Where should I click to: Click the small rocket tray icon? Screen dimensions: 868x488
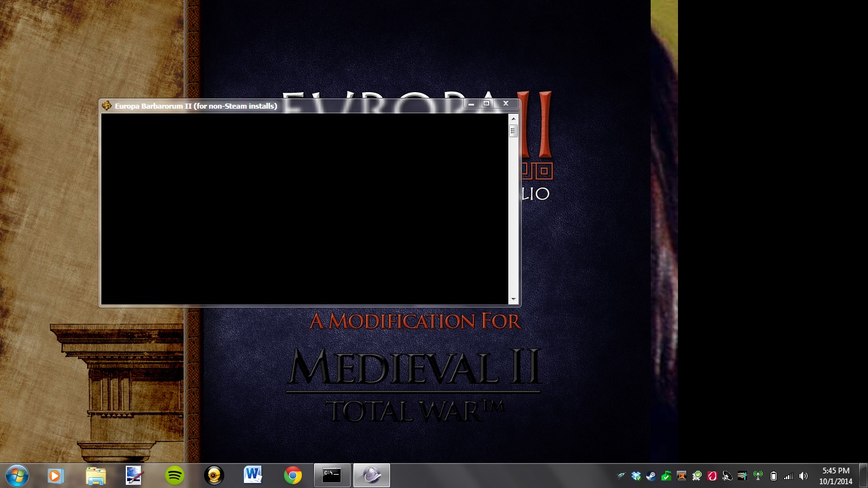tap(621, 475)
